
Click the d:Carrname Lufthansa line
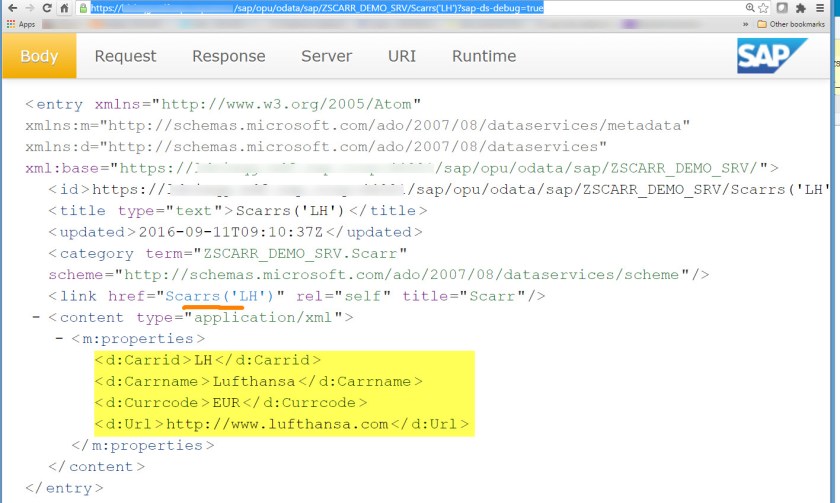point(258,381)
